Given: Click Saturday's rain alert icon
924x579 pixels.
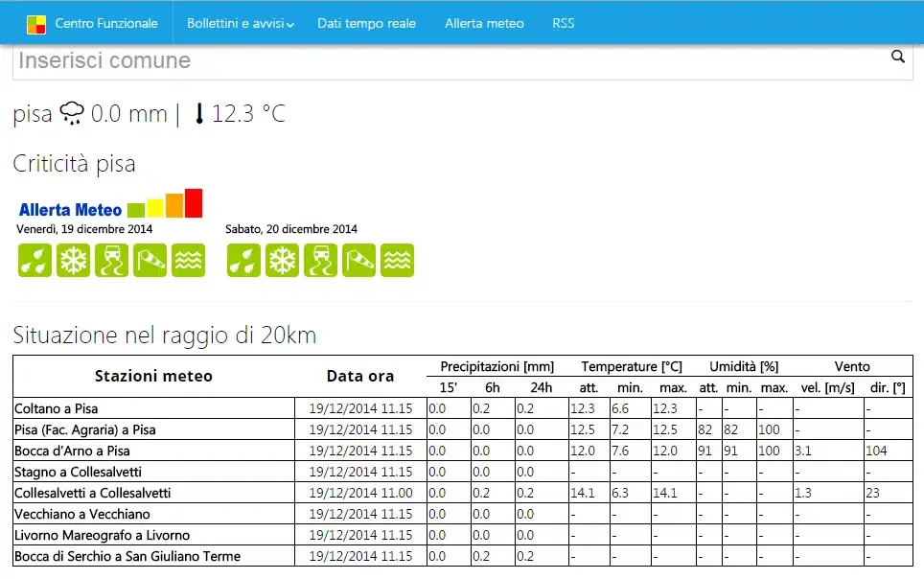Looking at the screenshot, I should pyautogui.click(x=243, y=260).
